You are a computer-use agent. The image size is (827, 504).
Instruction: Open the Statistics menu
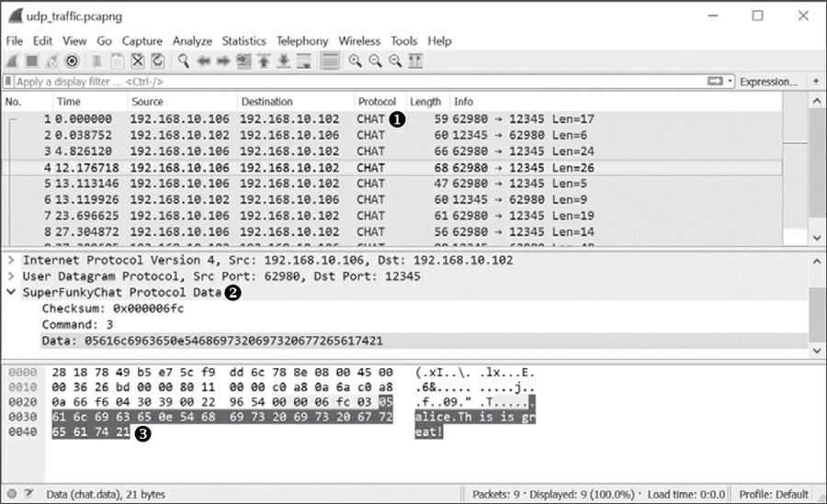244,41
